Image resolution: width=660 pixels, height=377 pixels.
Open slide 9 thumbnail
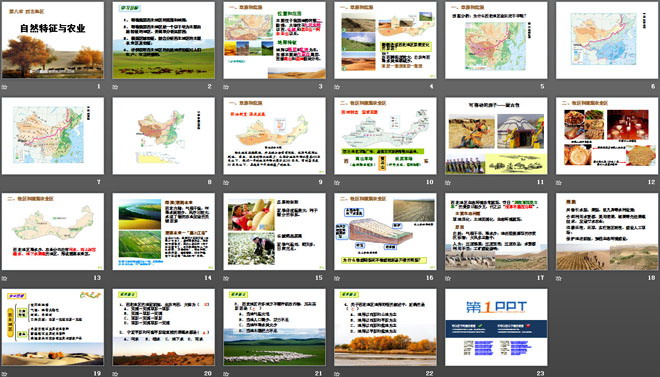pyautogui.click(x=274, y=136)
